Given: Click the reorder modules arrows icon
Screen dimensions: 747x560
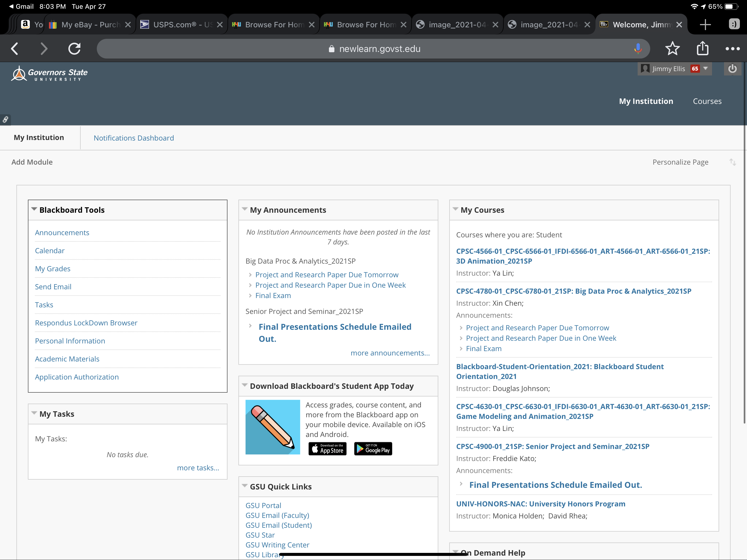Looking at the screenshot, I should (x=732, y=162).
